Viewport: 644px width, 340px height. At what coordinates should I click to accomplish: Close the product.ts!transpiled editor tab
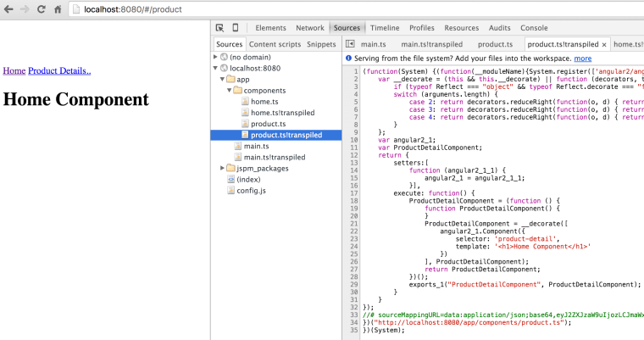click(604, 44)
